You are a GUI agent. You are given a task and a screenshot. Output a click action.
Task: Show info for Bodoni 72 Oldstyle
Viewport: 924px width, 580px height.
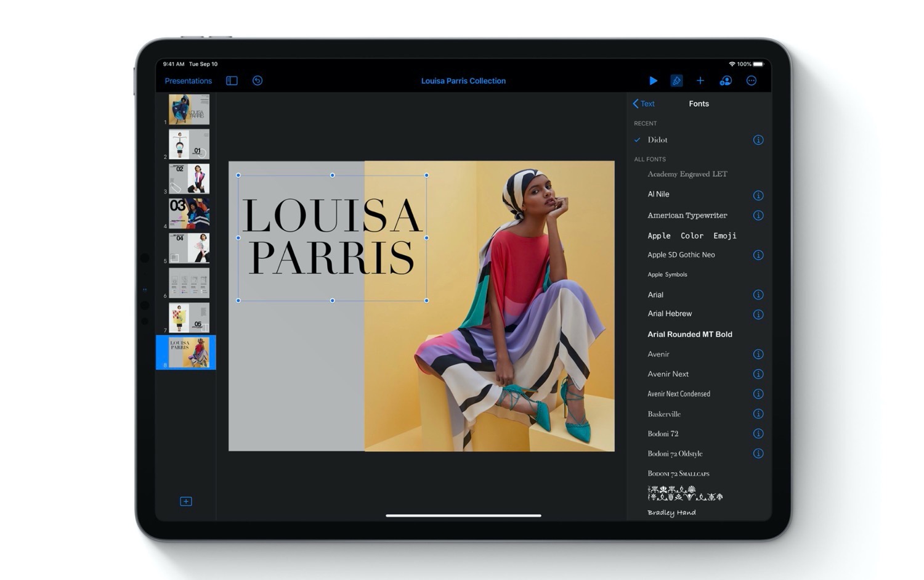point(758,454)
